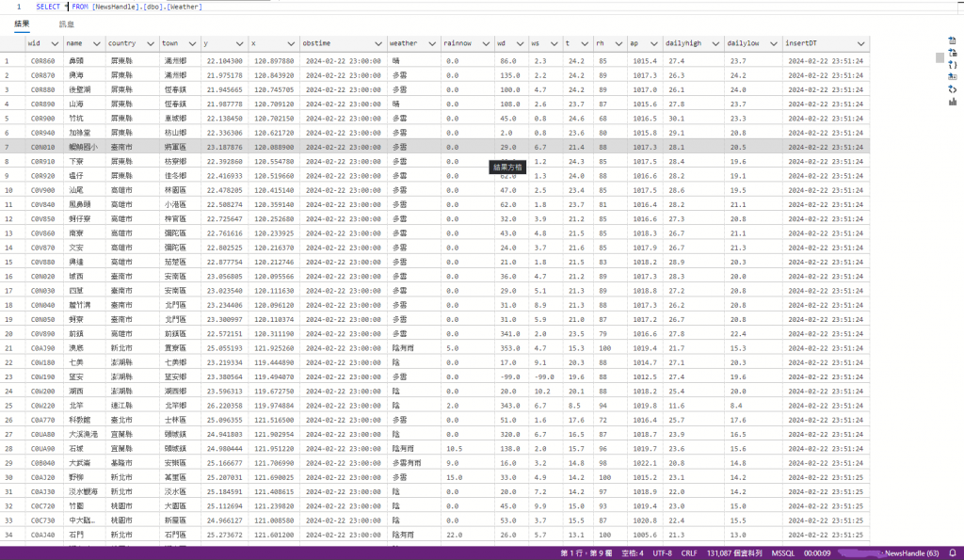This screenshot has width=964, height=560.
Task: Open notifications bell in status bar
Action: click(x=953, y=553)
